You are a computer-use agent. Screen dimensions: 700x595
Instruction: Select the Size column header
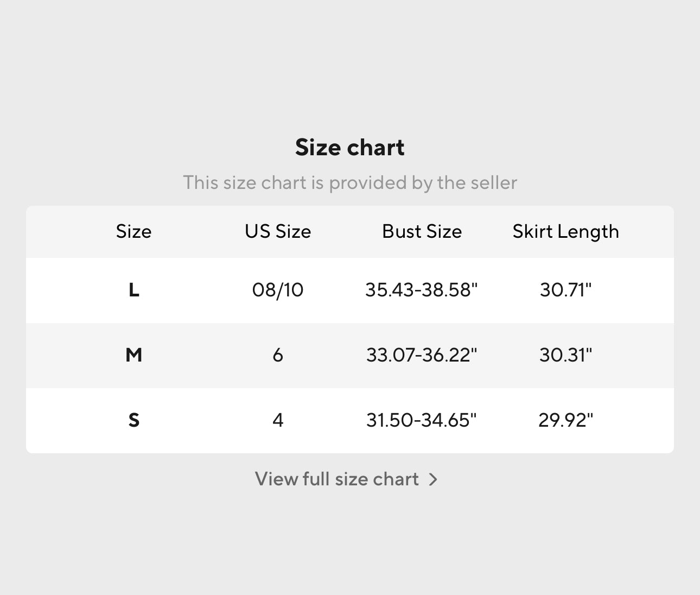click(133, 231)
